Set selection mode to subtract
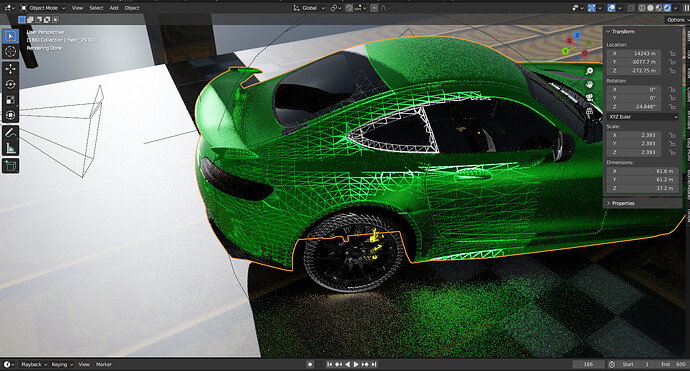Screen dimensions: 690x371 click(x=38, y=20)
